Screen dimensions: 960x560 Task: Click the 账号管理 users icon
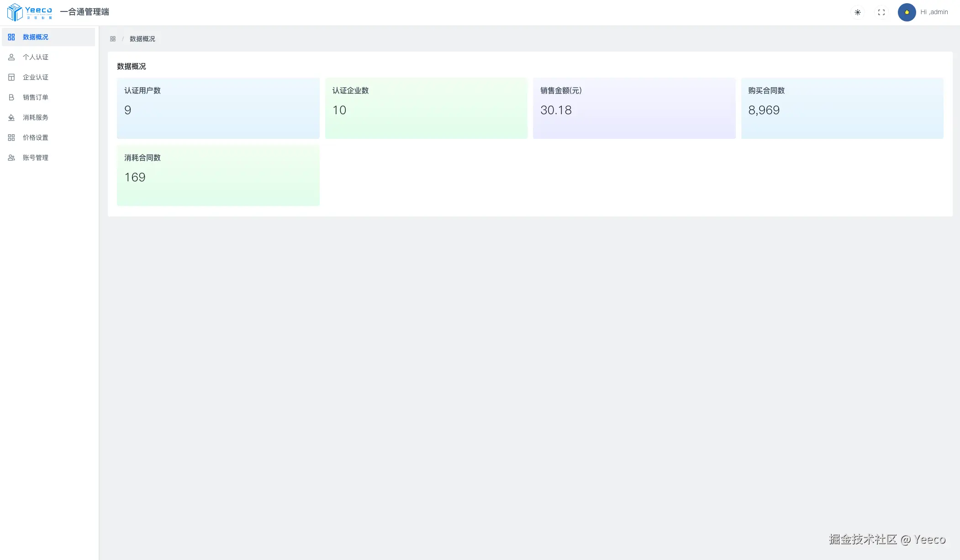[x=11, y=158]
